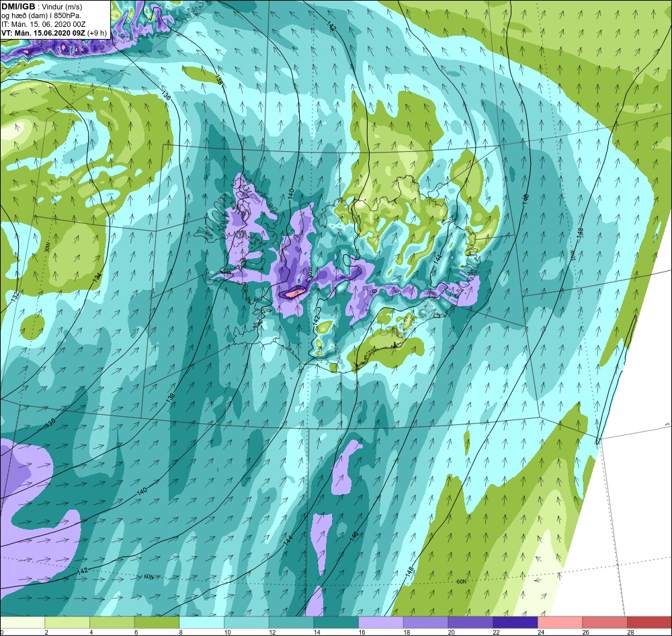Click the 14–16 m/s dark teal legend swatch
The width and height of the screenshot is (672, 636).
[336, 623]
